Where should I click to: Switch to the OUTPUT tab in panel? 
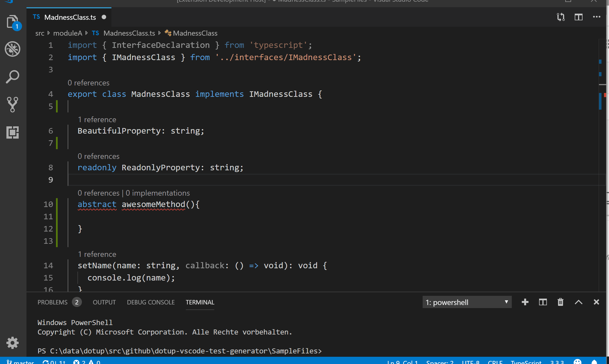point(104,302)
